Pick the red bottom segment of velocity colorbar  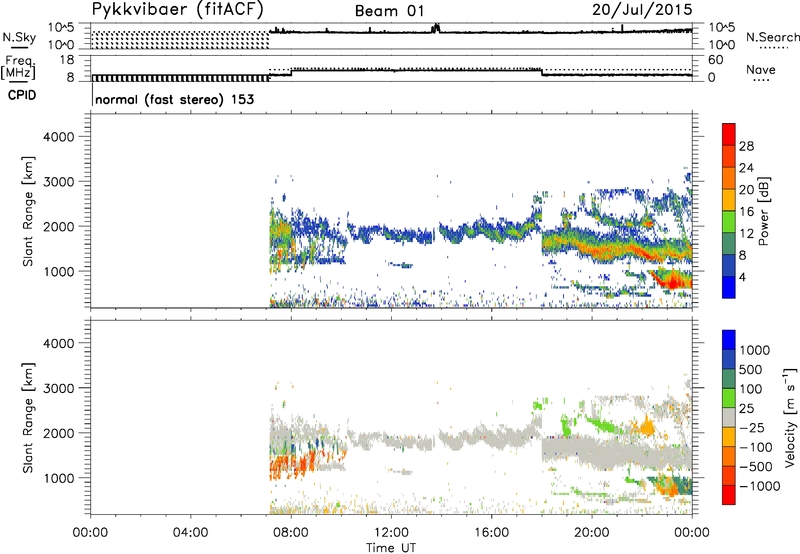[729, 495]
